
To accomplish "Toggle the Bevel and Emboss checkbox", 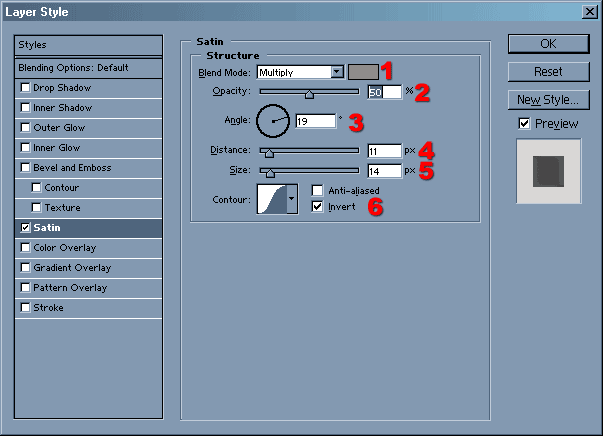I will coord(25,168).
